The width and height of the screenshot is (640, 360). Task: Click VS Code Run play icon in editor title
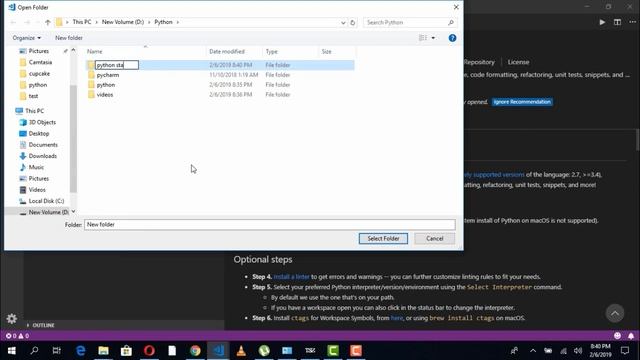[602, 22]
